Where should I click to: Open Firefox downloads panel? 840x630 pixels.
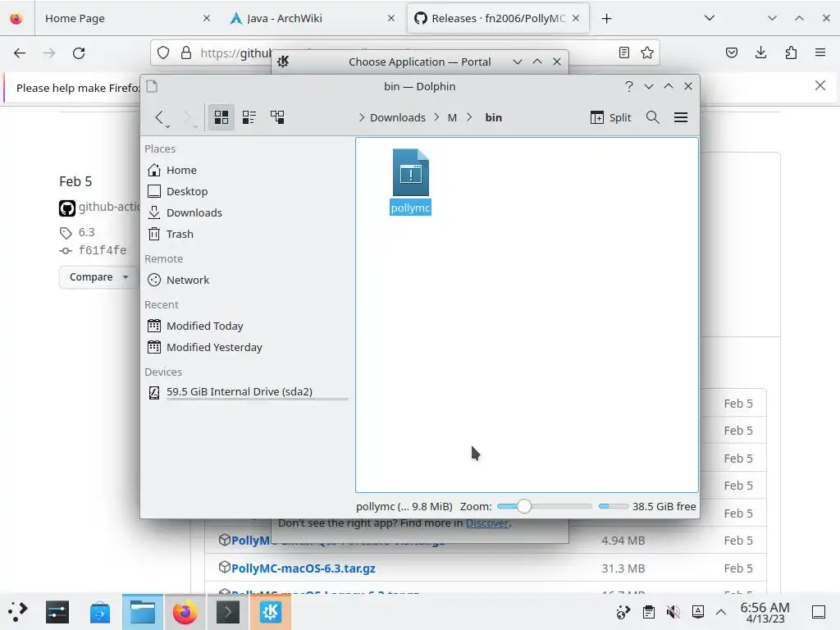coord(760,52)
